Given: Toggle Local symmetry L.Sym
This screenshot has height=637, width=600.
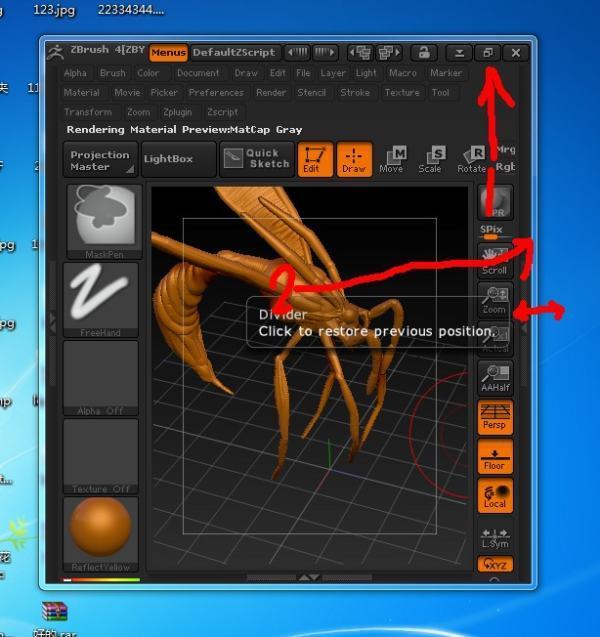Looking at the screenshot, I should point(495,537).
